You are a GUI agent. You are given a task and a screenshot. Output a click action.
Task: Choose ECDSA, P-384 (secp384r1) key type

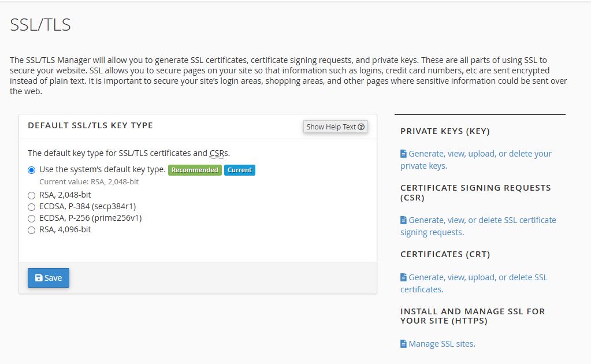31,207
